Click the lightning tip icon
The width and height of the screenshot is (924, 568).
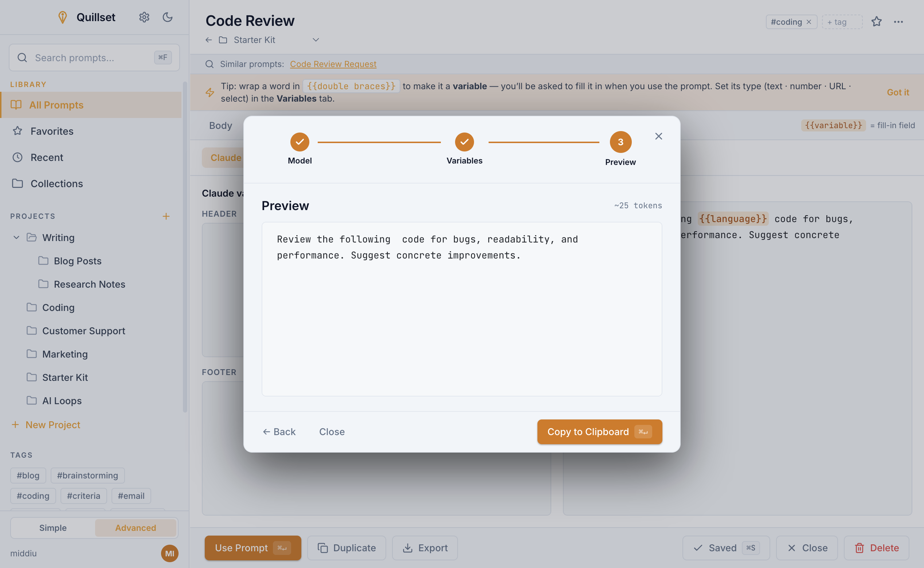pos(210,92)
